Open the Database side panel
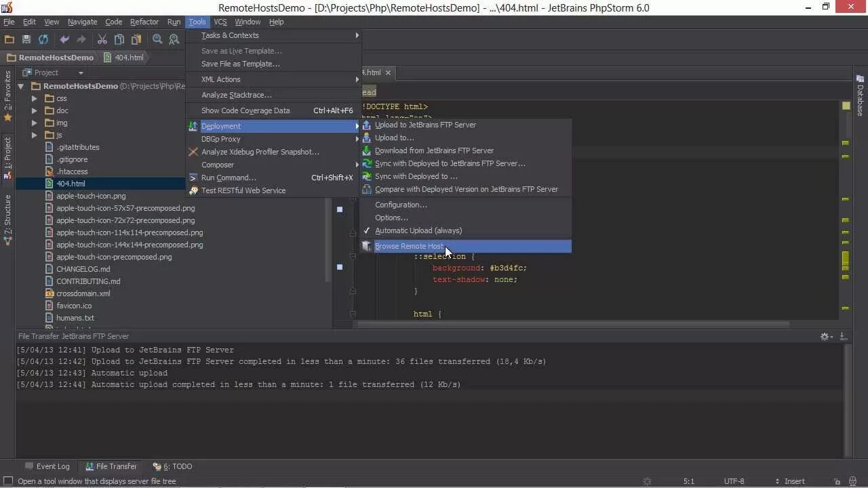Viewport: 868px width, 488px height. pos(861,96)
